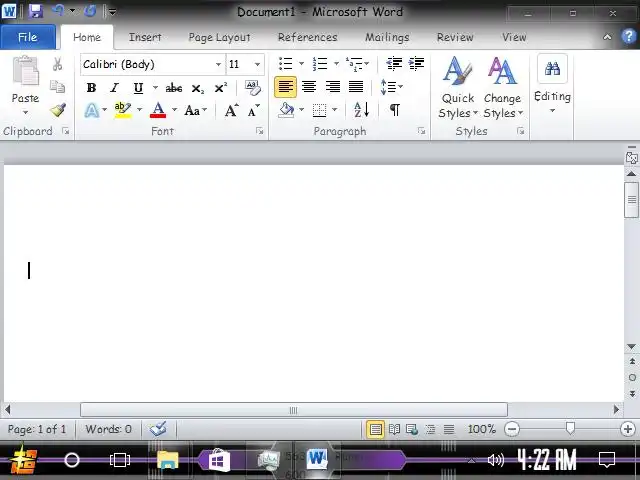Screen dimensions: 640x480
Task: Toggle Show/Hide paragraph marks
Action: [395, 110]
